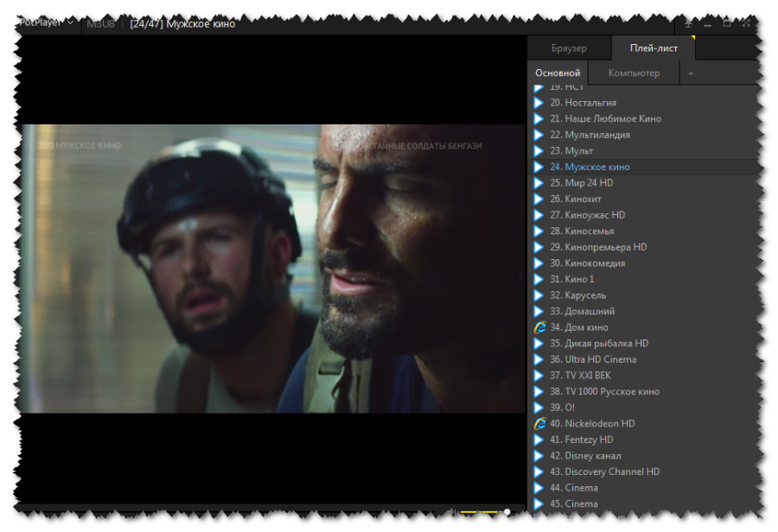Choose the 29. Кинопремьера HD channel
The image size is (778, 532).
coord(644,247)
